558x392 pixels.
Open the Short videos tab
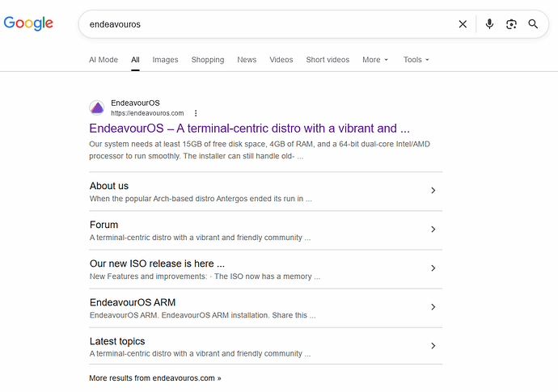click(x=328, y=60)
